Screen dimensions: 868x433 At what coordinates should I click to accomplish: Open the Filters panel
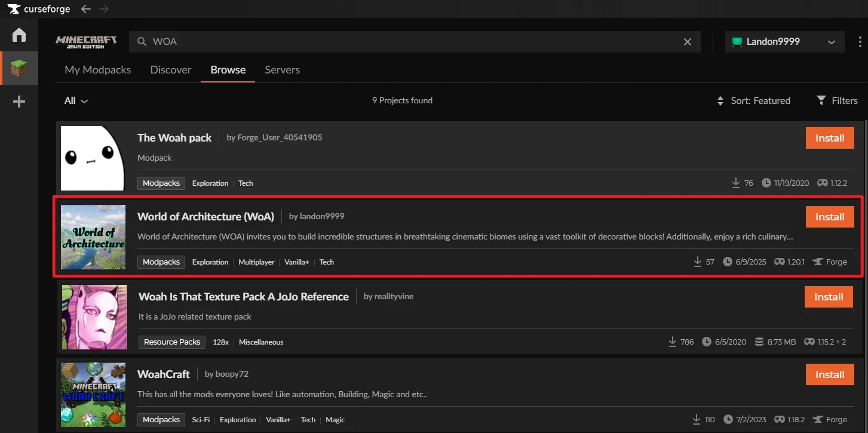click(838, 100)
